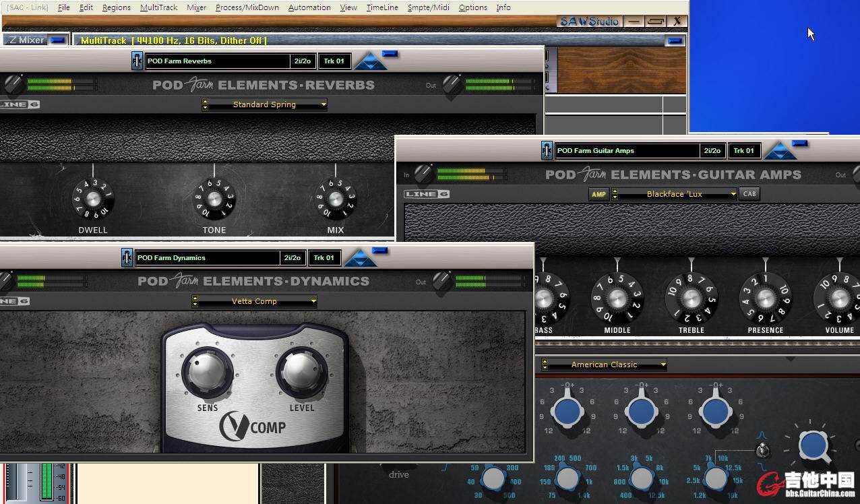The width and height of the screenshot is (860, 504).
Task: Click the POD Farm Dynamics name field
Action: pyautogui.click(x=208, y=257)
